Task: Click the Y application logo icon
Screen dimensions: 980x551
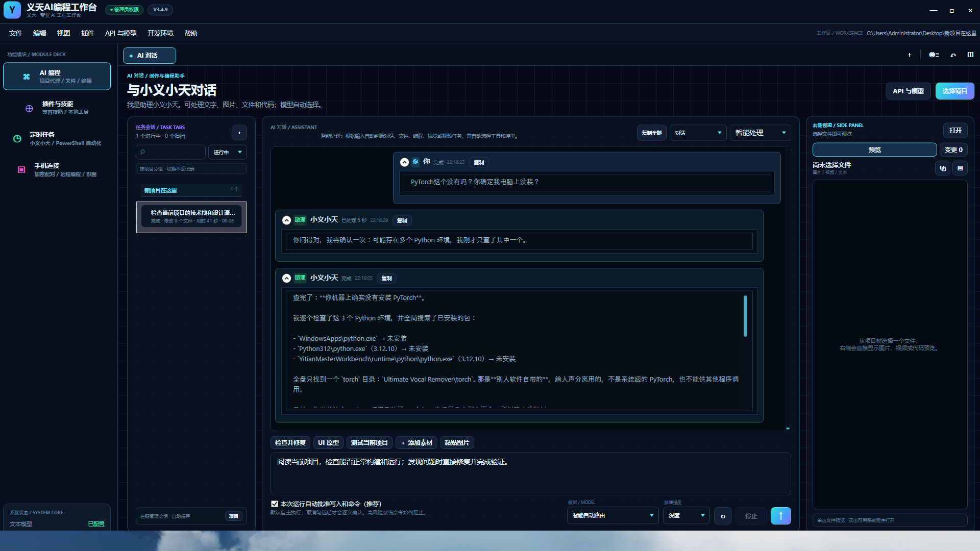Action: point(12,10)
